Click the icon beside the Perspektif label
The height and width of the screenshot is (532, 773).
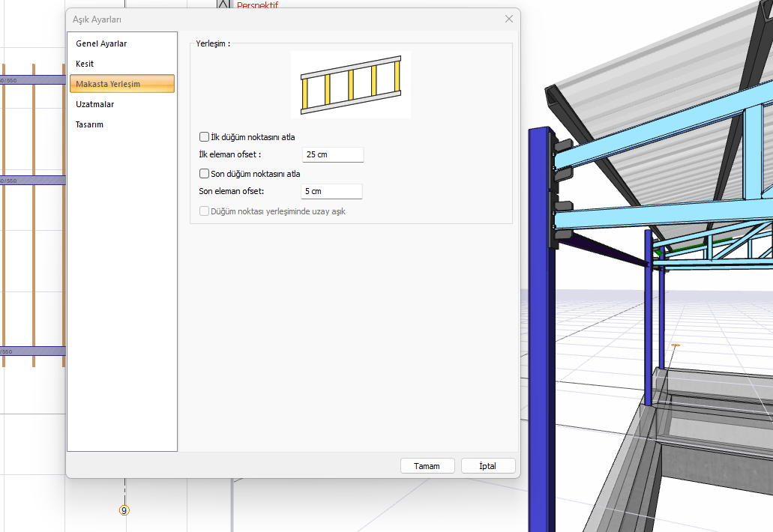click(224, 4)
